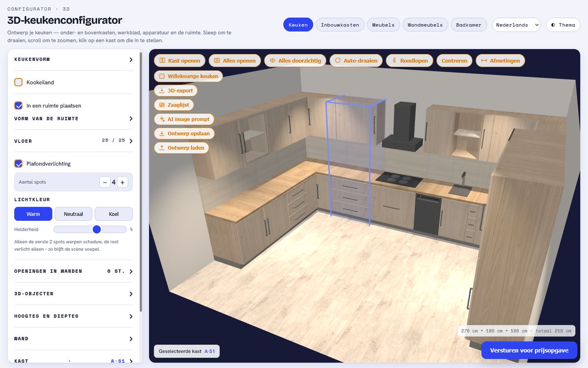
Task: Open the Badkamer tab
Action: (x=468, y=25)
